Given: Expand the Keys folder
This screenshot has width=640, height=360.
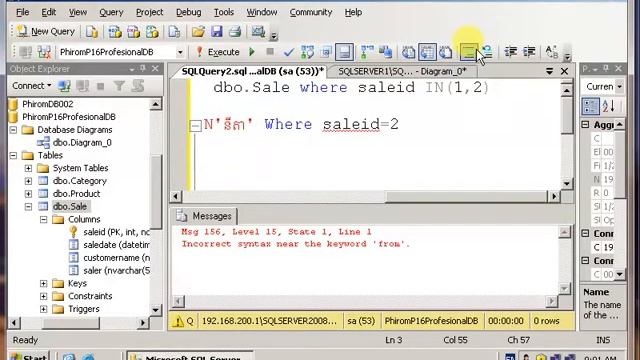Looking at the screenshot, I should click(x=43, y=283).
